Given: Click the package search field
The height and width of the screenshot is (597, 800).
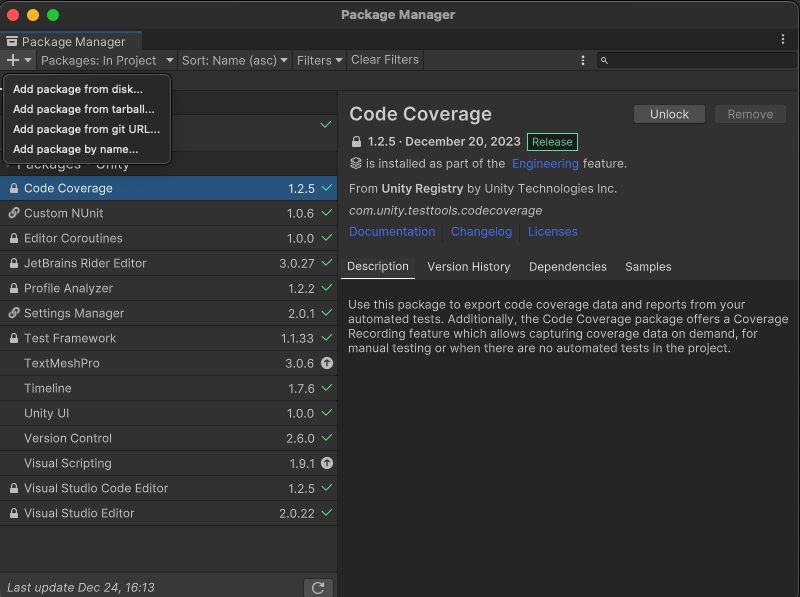Looking at the screenshot, I should 700,61.
